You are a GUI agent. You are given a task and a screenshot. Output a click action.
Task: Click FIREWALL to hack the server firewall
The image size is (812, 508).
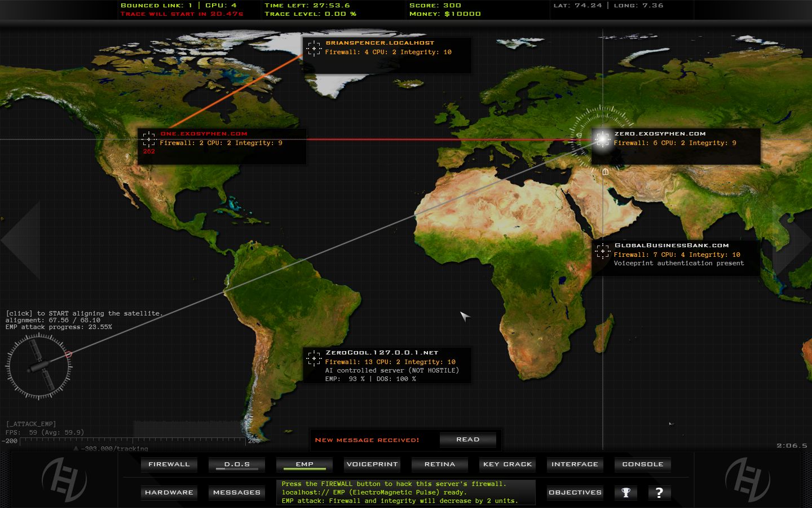(169, 464)
